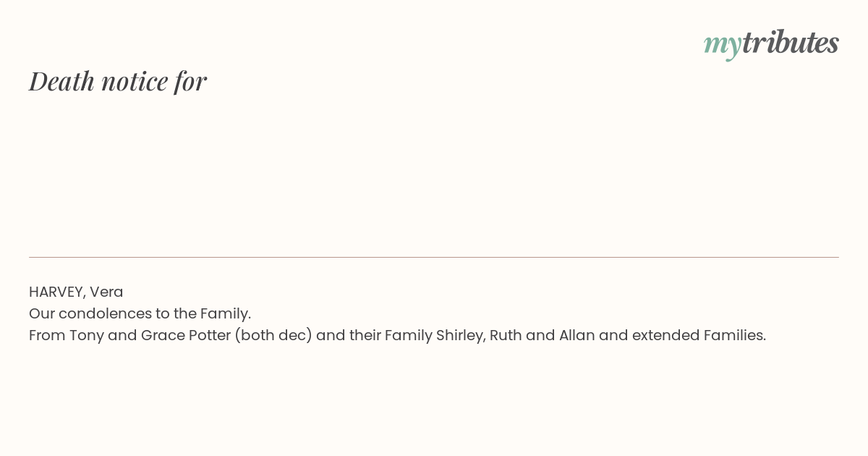Viewport: 868px width, 456px height.
Task: Click the "Our condolences to the Family." line
Action: 140,313
